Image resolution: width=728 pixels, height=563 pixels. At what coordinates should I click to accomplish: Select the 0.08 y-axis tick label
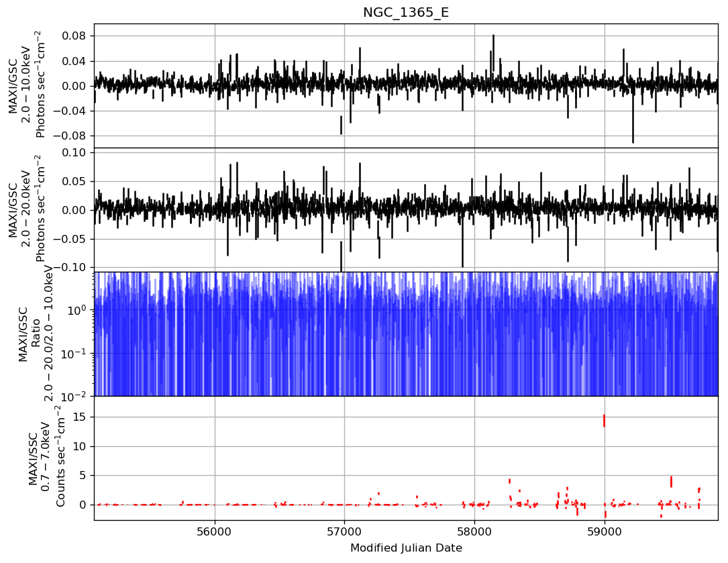pos(74,36)
